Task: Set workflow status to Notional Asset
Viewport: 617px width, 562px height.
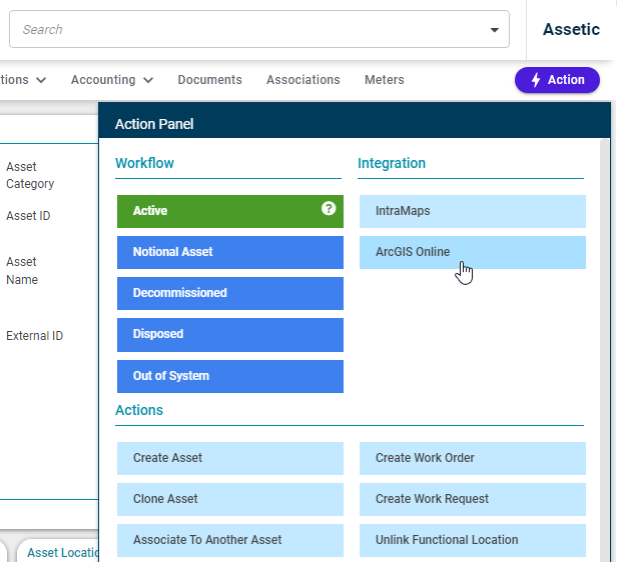Action: pyautogui.click(x=230, y=252)
